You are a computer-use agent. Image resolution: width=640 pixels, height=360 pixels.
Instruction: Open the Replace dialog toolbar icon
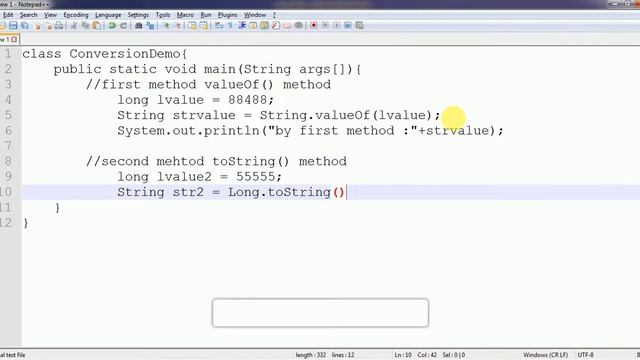tap(150, 26)
